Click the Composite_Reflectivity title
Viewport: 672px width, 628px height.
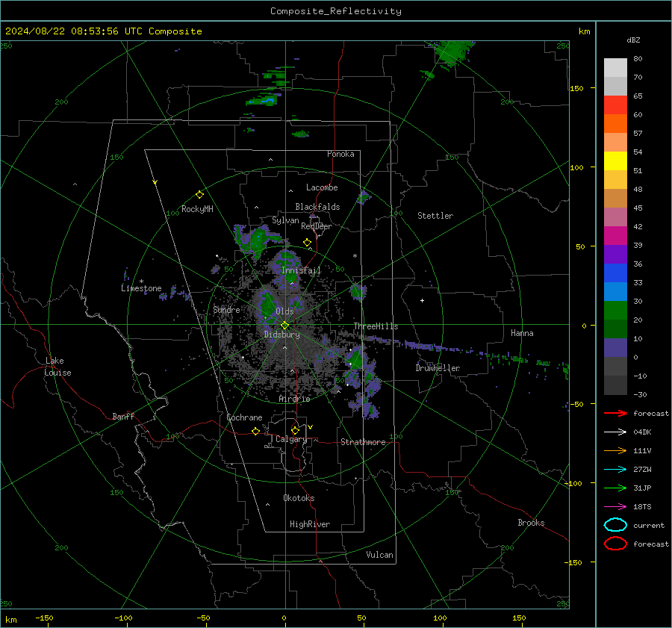(x=335, y=11)
